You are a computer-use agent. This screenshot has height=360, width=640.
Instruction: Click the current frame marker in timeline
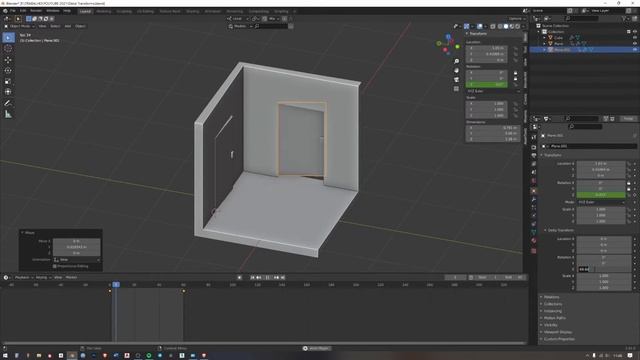pyautogui.click(x=116, y=284)
